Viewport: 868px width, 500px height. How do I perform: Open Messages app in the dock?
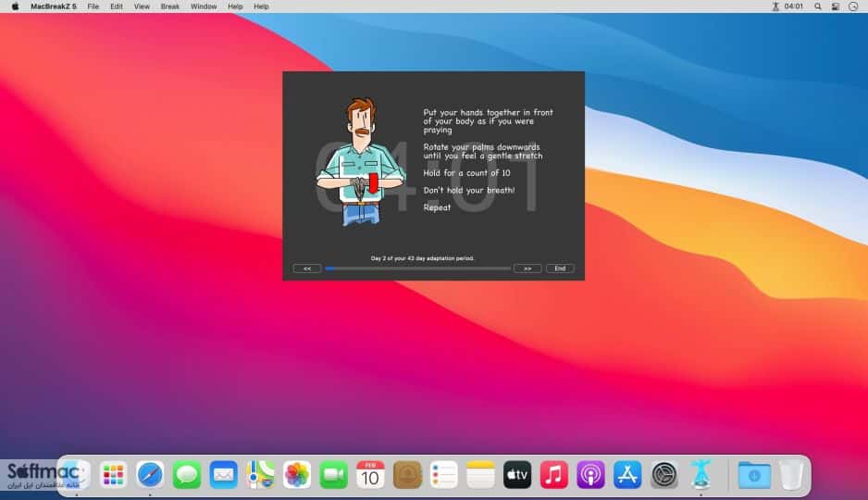click(187, 475)
